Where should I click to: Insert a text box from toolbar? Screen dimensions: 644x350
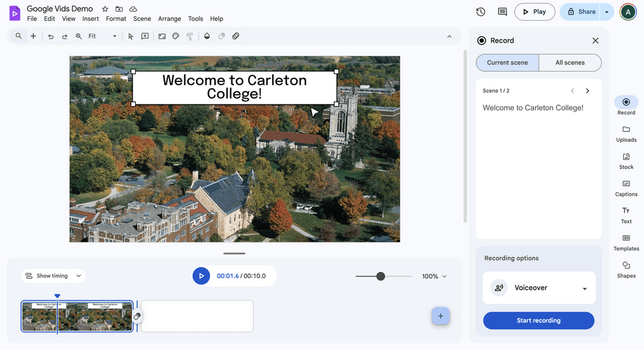click(145, 36)
